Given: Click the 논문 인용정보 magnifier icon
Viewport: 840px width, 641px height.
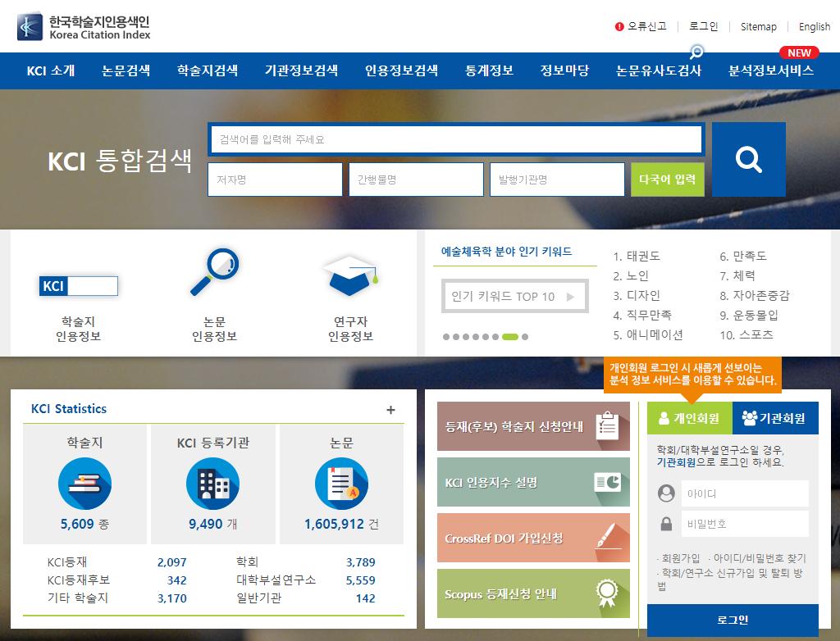Looking at the screenshot, I should coord(215,270).
